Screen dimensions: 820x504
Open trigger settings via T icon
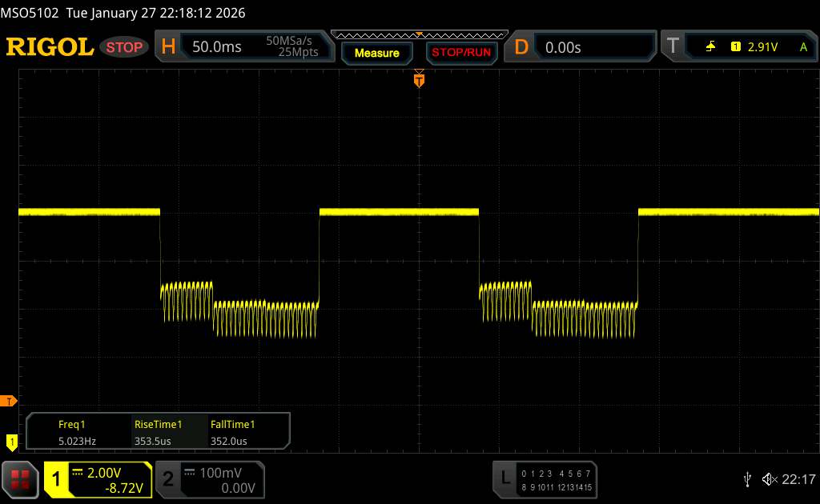(x=673, y=47)
